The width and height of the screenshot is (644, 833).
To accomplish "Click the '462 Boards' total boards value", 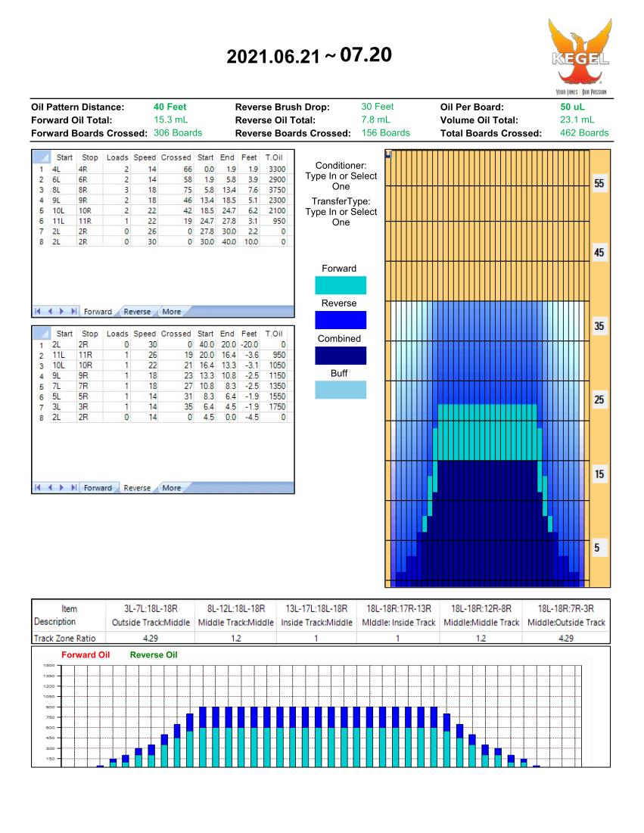I will [x=584, y=133].
